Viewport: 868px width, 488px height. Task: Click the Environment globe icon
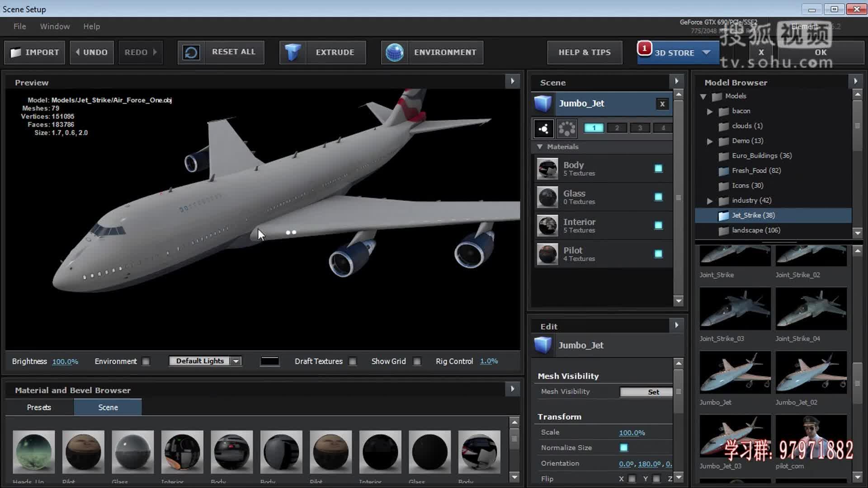click(394, 52)
